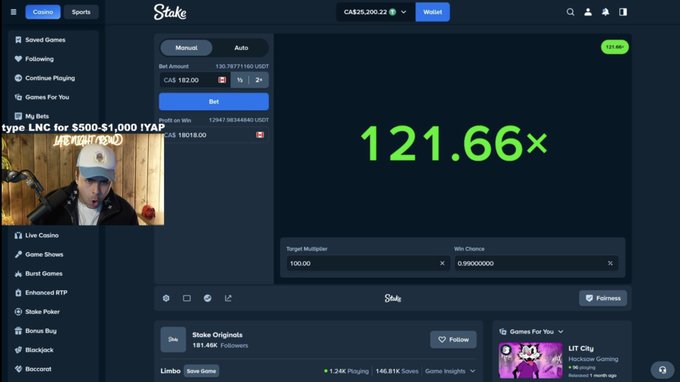Halve the bet amount
This screenshot has height=382, width=680.
240,80
